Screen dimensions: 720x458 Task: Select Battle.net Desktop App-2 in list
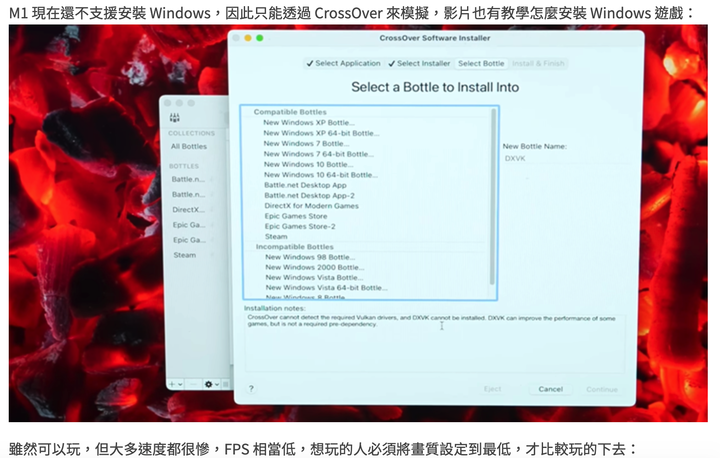(x=309, y=196)
